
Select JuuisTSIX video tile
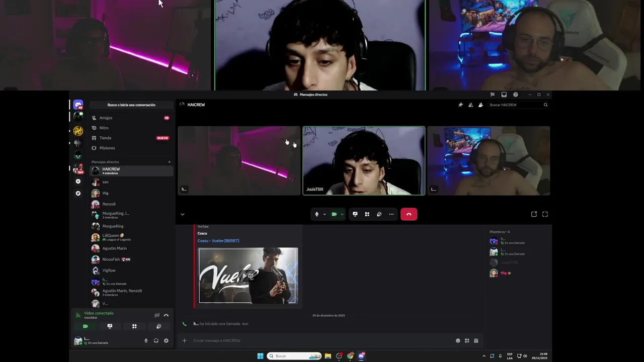point(364,160)
